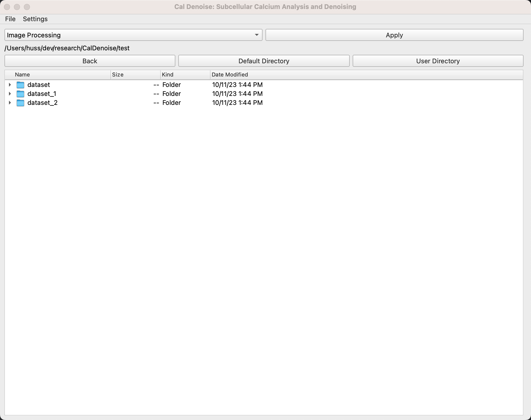
Task: Select the dataset_2 row name
Action: [42, 103]
